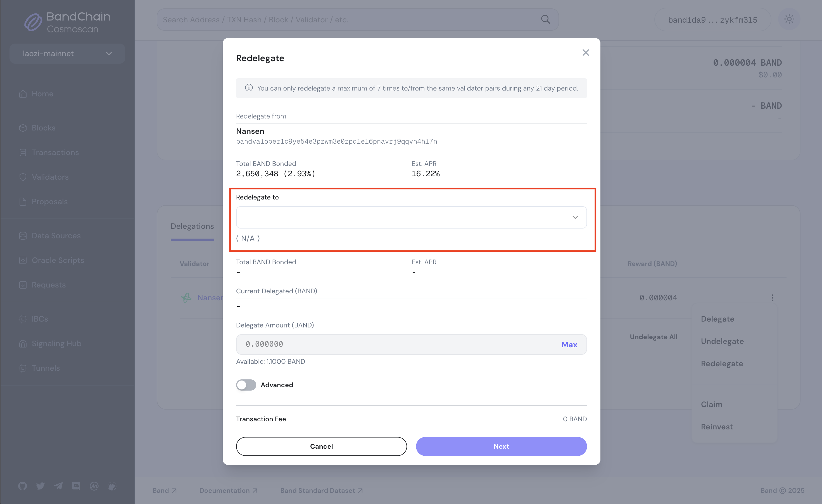Screen dimensions: 822x504
Task: Open the Telegram link icon in footer
Action: 58,486
